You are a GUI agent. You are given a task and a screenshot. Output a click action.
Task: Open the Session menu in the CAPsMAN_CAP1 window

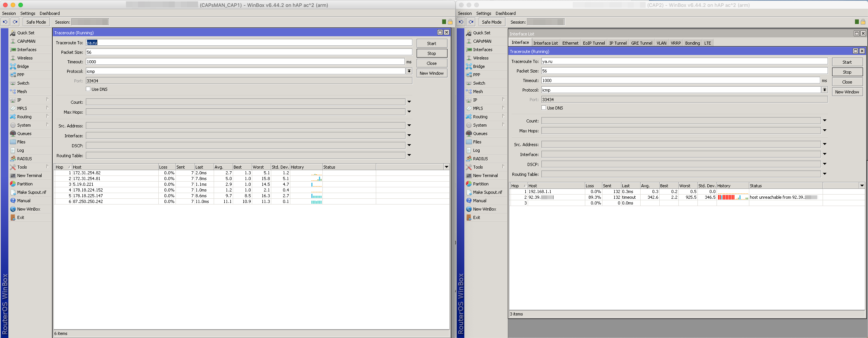click(9, 13)
